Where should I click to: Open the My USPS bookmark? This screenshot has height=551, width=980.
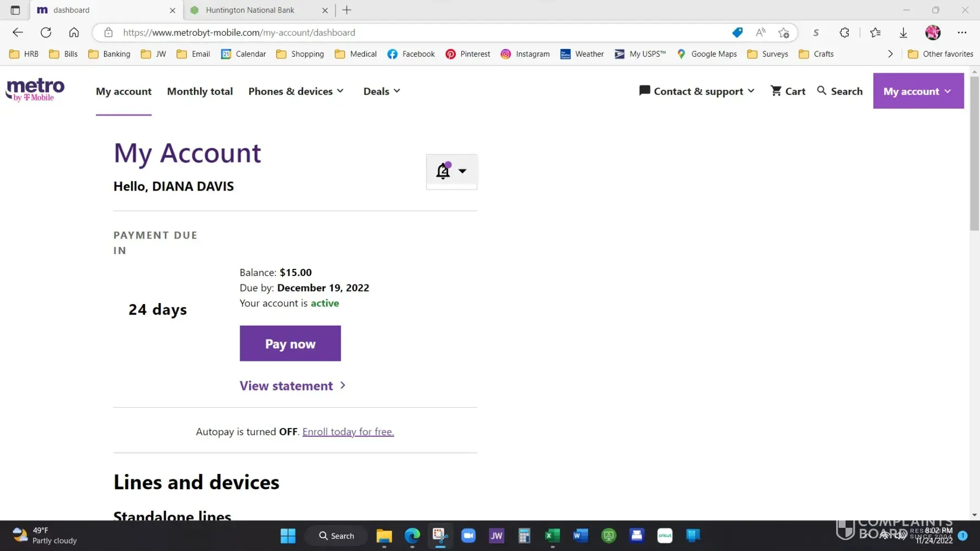640,54
